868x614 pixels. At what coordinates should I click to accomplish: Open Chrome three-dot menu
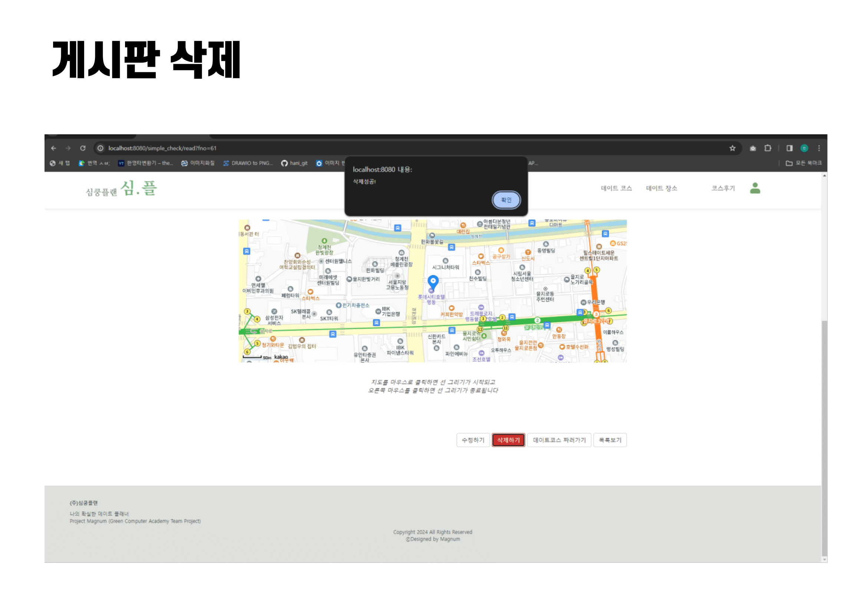(819, 148)
